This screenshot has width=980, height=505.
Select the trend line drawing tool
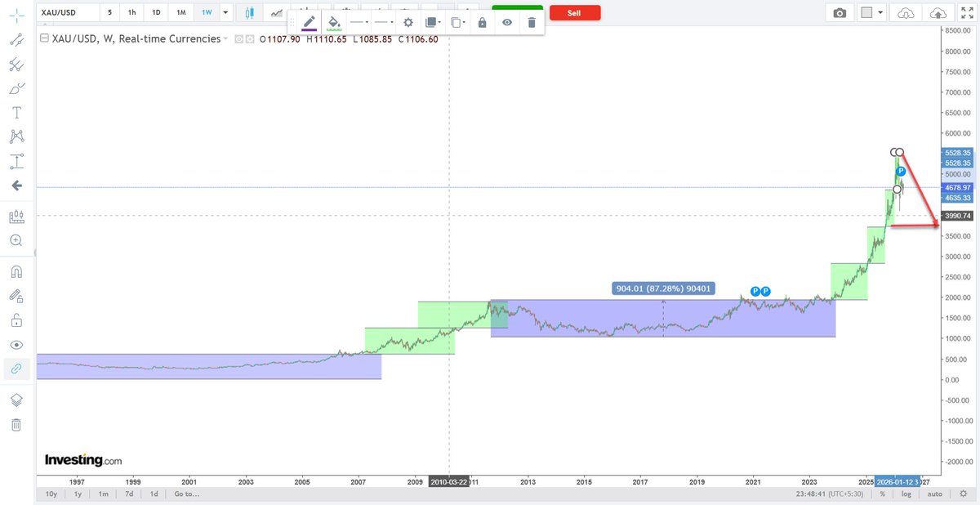click(16, 39)
